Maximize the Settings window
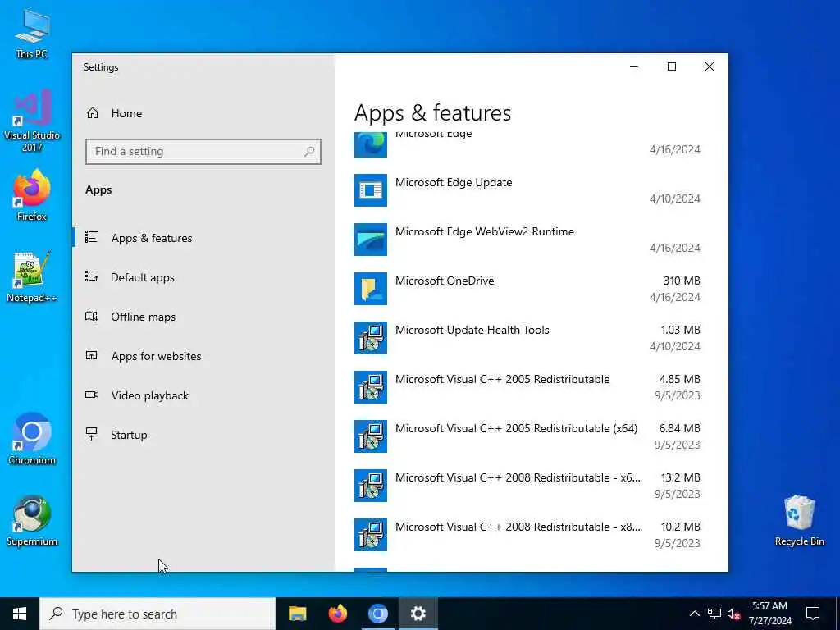The height and width of the screenshot is (630, 840). pyautogui.click(x=672, y=66)
